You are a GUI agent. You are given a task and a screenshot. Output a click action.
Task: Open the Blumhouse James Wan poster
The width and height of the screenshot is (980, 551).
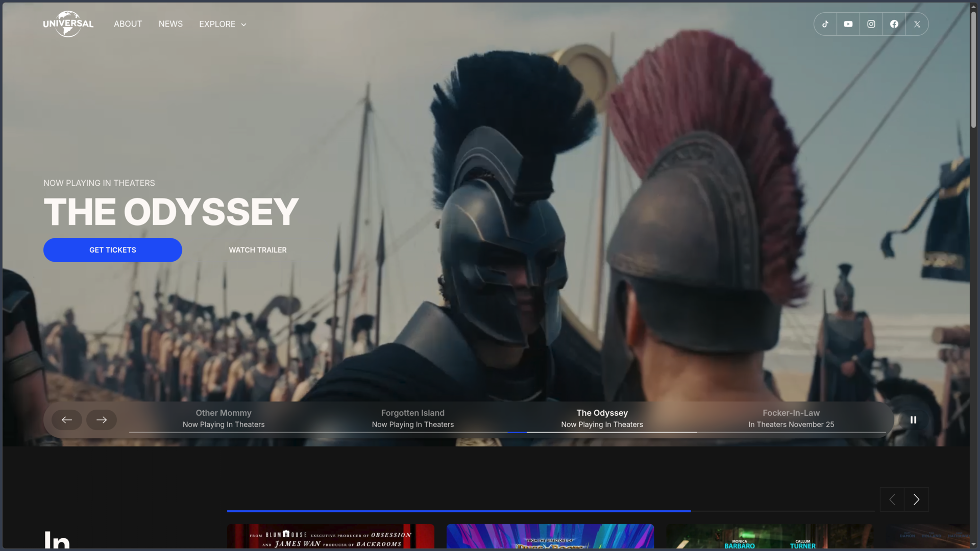(331, 536)
